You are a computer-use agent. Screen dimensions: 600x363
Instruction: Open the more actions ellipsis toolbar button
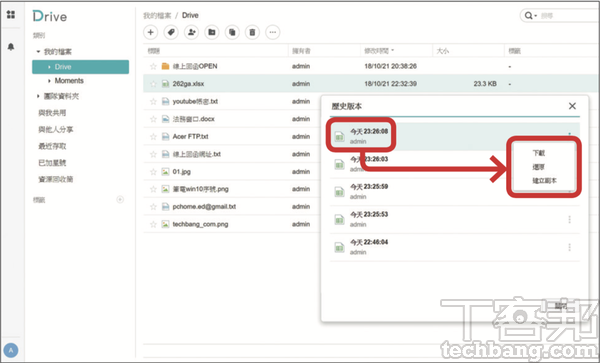coord(272,33)
